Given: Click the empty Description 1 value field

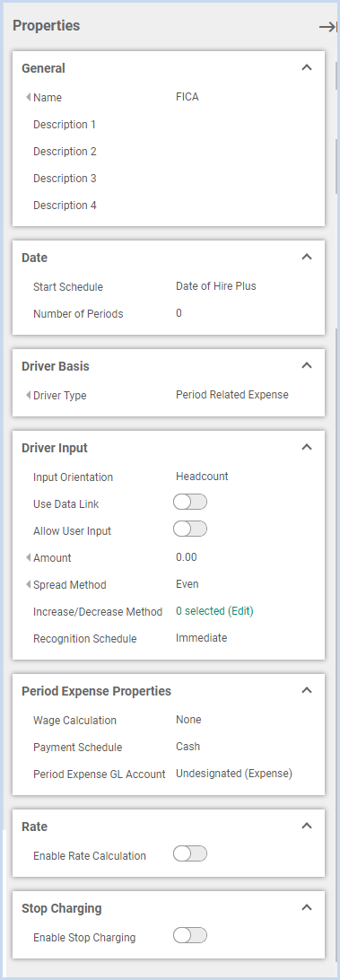Looking at the screenshot, I should coord(247,125).
